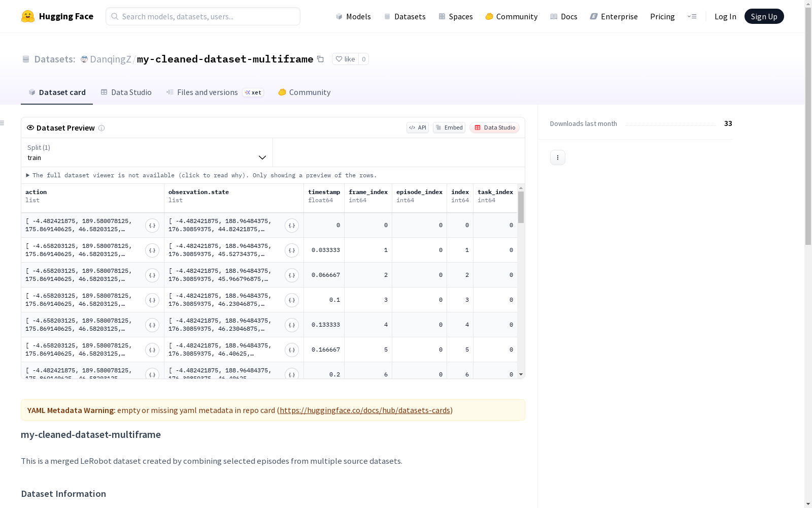Viewport: 812px width, 508px height.
Task: Expand action cell JSON for timestamp 0 row
Action: click(152, 226)
